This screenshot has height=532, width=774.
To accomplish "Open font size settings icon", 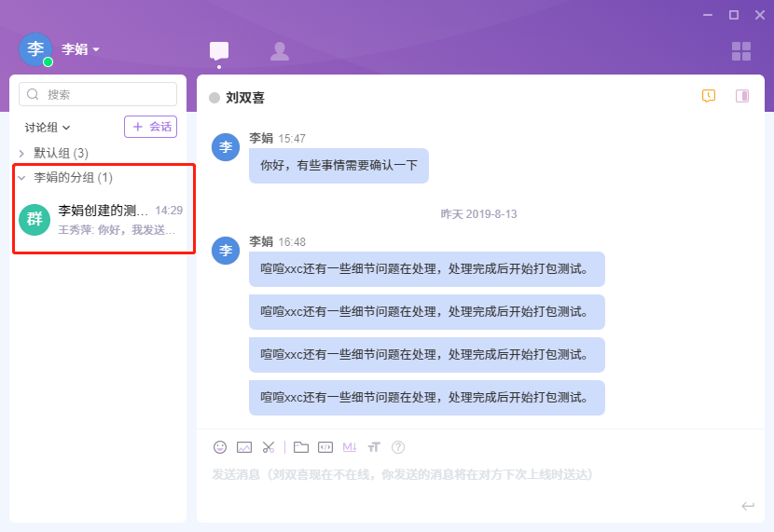I will [374, 447].
